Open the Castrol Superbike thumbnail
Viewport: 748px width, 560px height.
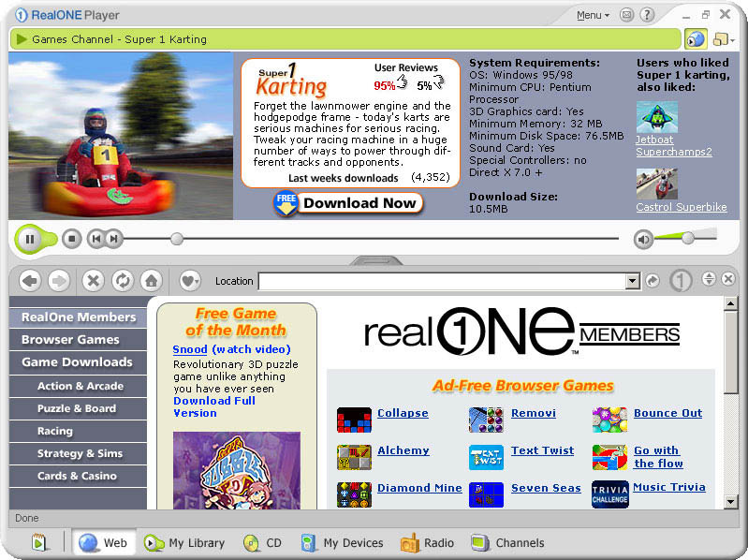[657, 184]
